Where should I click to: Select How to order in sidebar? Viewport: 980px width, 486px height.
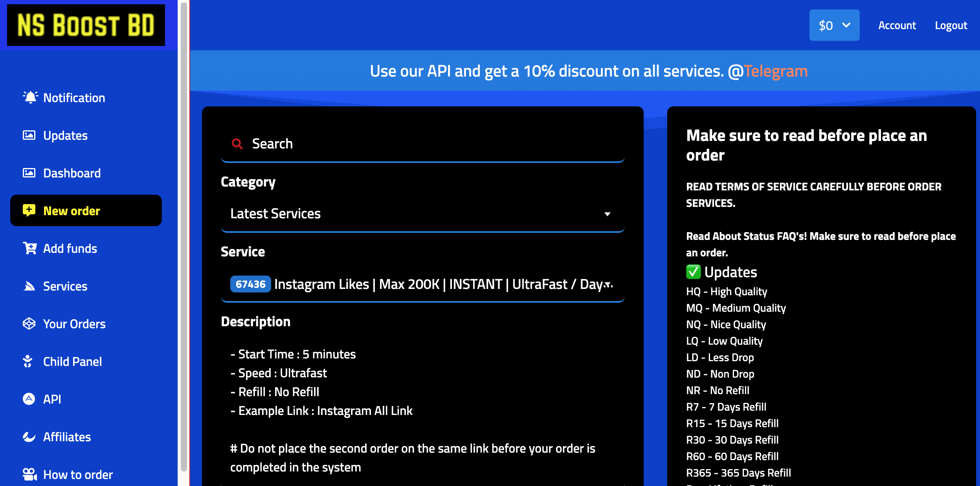point(77,474)
